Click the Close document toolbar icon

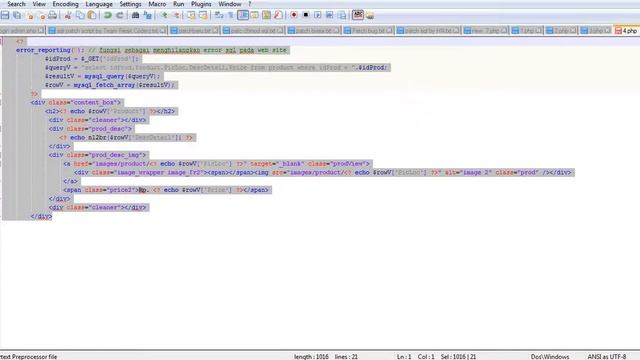(29, 16)
